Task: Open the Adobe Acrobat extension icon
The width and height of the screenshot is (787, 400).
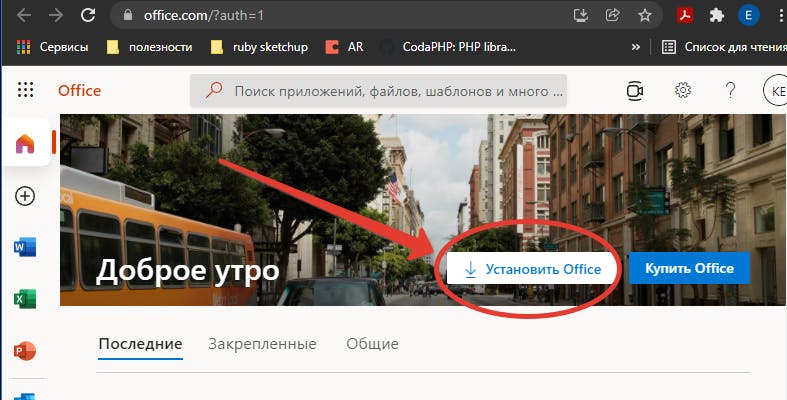Action: (685, 16)
